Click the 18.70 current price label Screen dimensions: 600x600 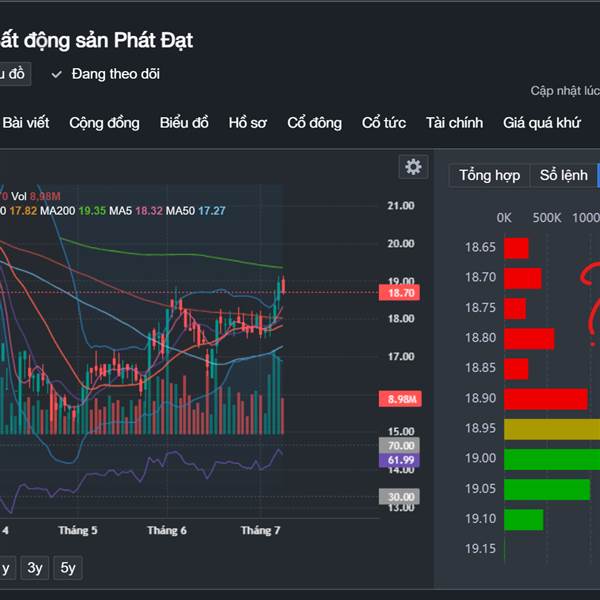point(399,293)
